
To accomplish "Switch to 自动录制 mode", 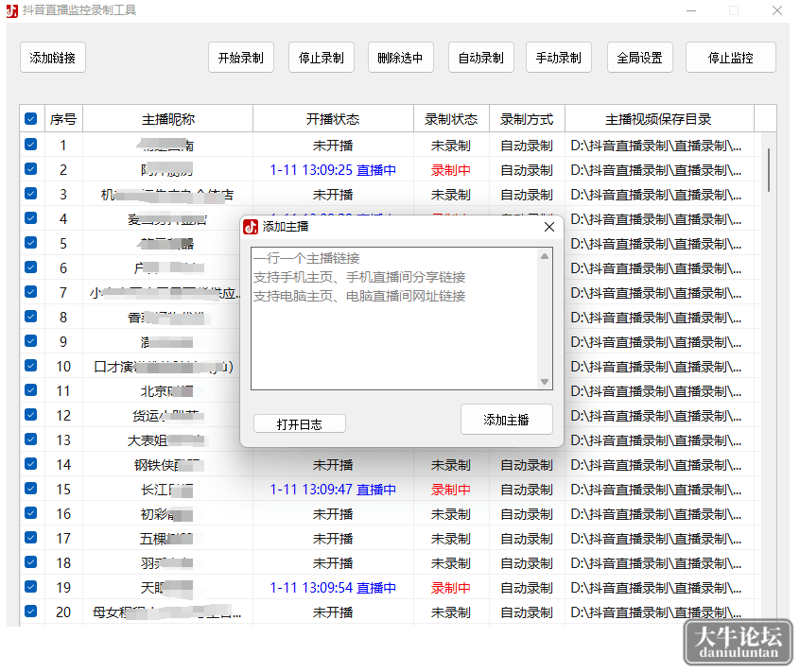I will point(481,58).
